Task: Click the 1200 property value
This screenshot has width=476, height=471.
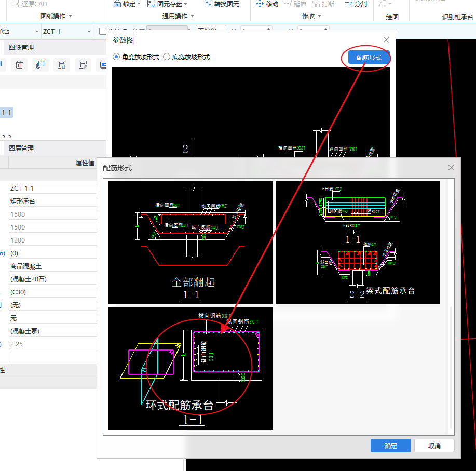Action: tap(53, 240)
